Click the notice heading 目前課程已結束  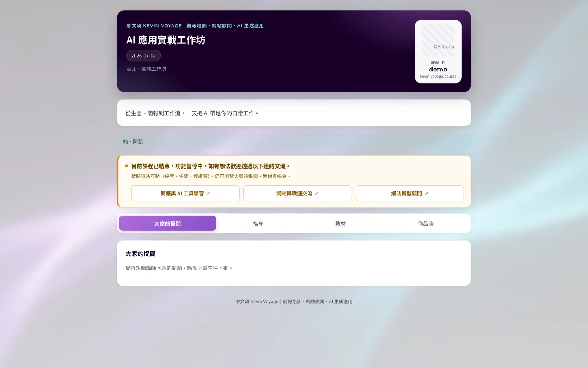[150, 166]
